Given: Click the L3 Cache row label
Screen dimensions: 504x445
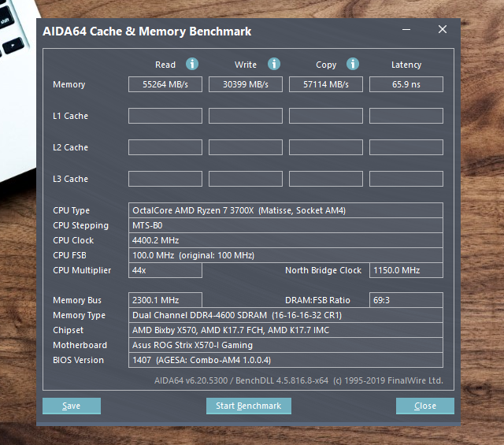Looking at the screenshot, I should [x=70, y=179].
